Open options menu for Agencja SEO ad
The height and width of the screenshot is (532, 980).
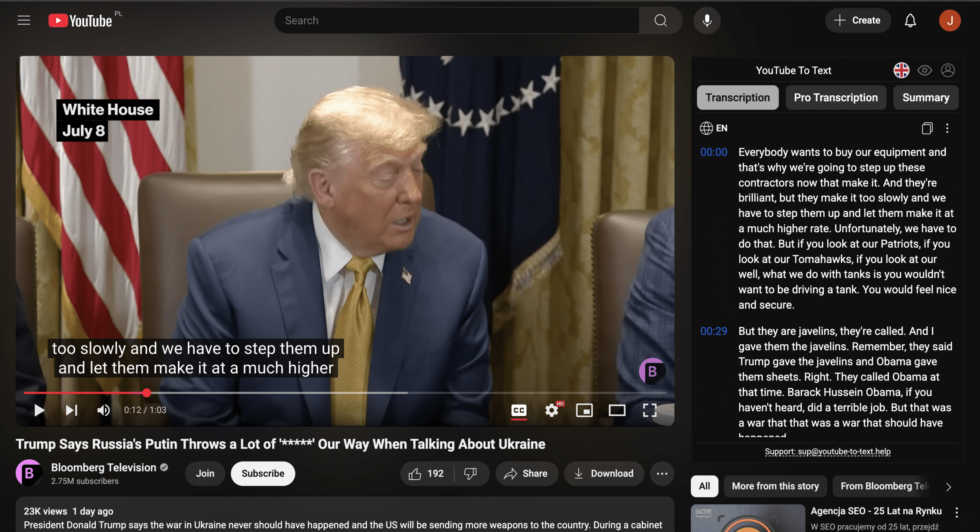[x=956, y=512]
